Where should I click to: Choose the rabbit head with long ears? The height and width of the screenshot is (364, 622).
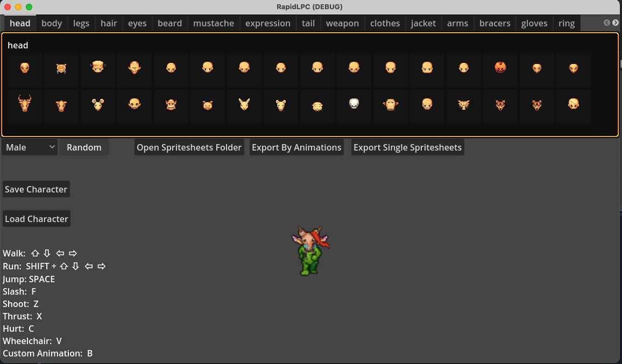pos(244,105)
